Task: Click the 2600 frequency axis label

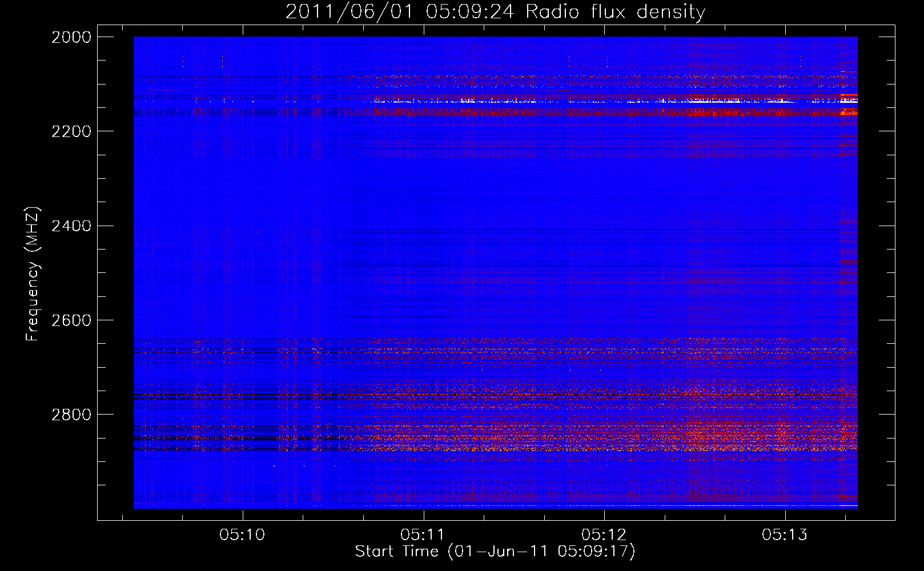Action: (x=71, y=320)
